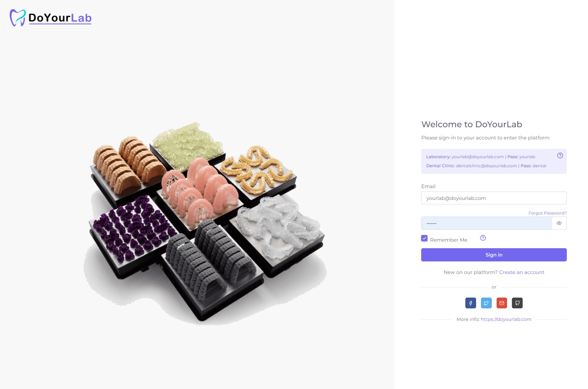Show password using the eye icon
Viewport: 588px width, 389px height.
(x=559, y=223)
